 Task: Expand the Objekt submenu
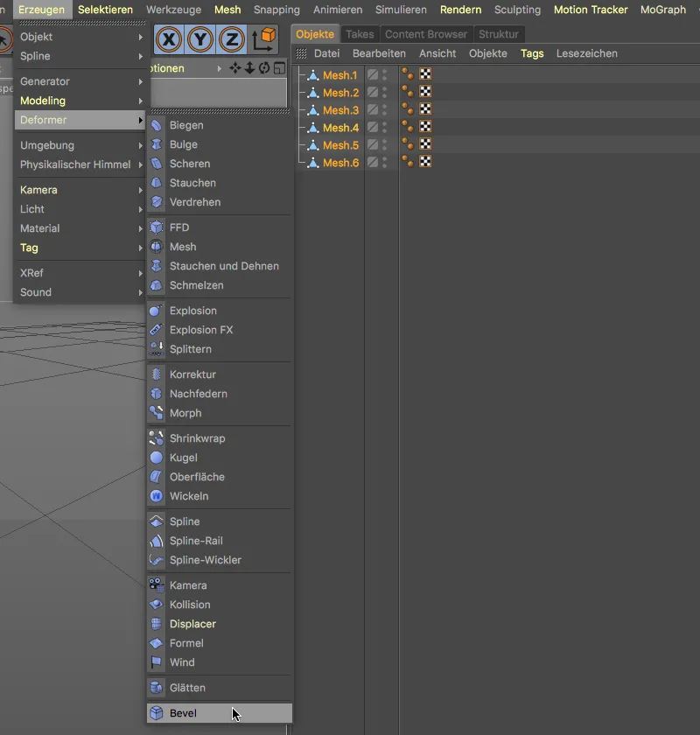pos(81,37)
